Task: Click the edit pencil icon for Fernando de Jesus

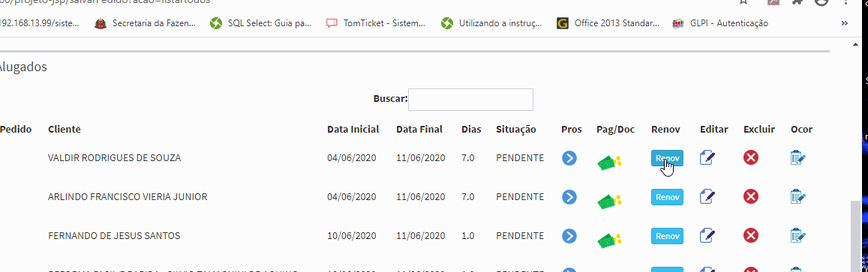Action: point(707,236)
